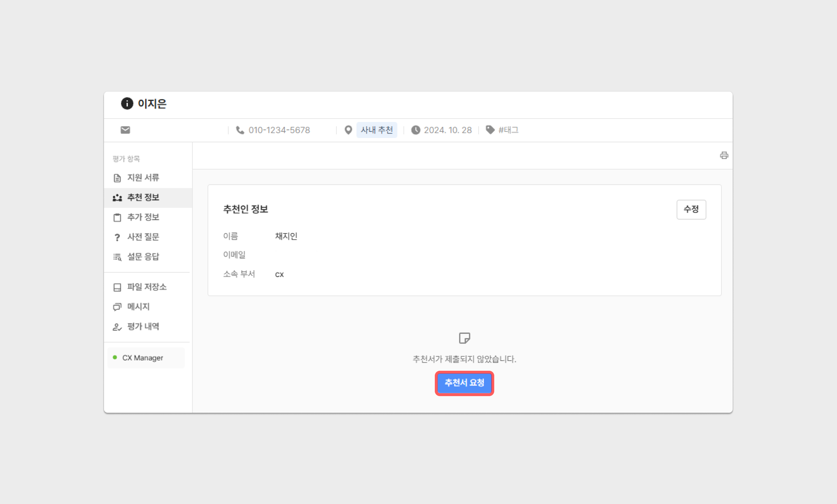This screenshot has width=837, height=504.
Task: Click the 사내 추천 source badge
Action: click(x=377, y=130)
